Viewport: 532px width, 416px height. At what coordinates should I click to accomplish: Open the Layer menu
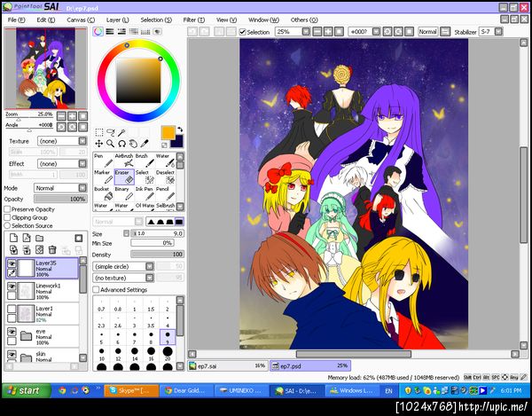pyautogui.click(x=118, y=20)
